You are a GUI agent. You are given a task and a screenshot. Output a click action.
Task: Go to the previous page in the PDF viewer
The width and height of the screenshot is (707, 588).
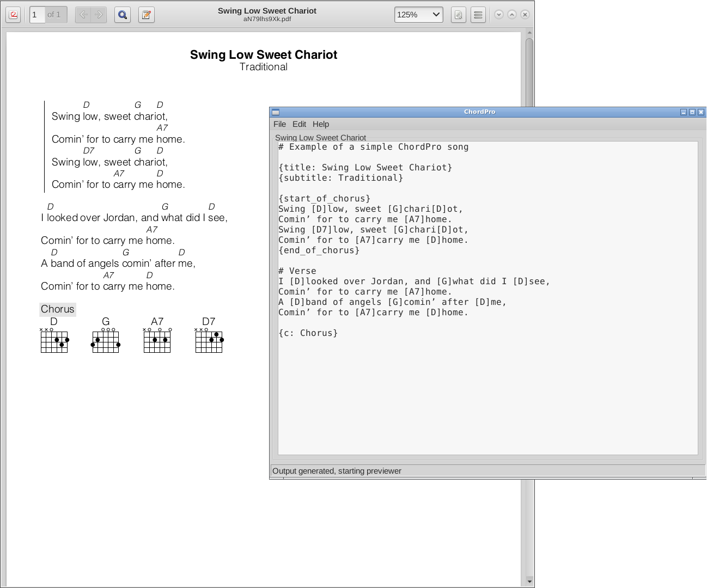tap(83, 15)
